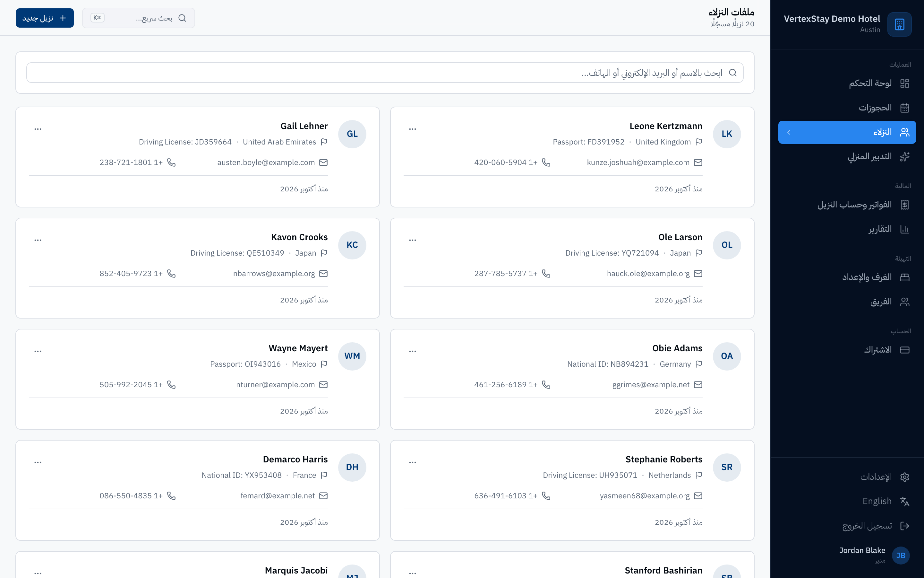The height and width of the screenshot is (578, 924).
Task: Click the VertexStay hotel building logo icon
Action: point(899,24)
